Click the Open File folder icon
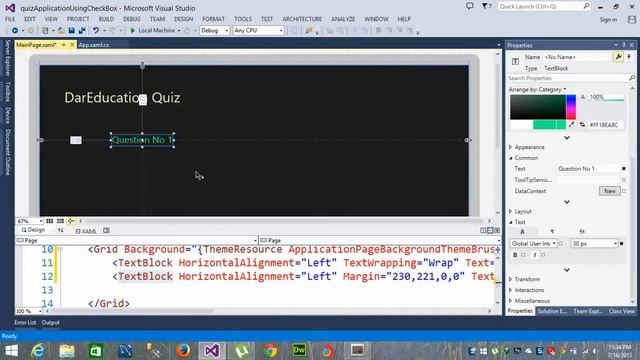 click(61, 31)
